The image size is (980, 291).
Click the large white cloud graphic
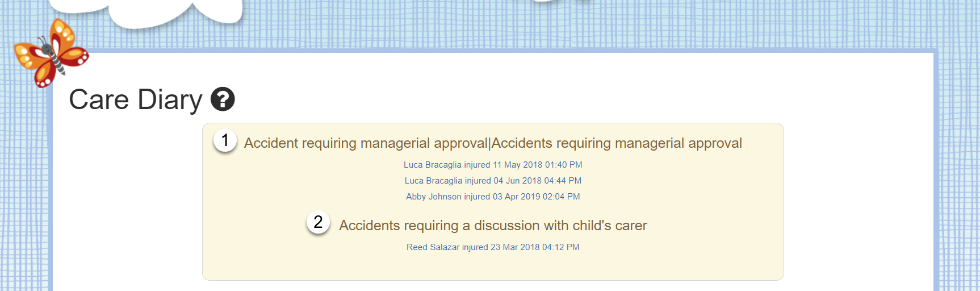coord(170,11)
